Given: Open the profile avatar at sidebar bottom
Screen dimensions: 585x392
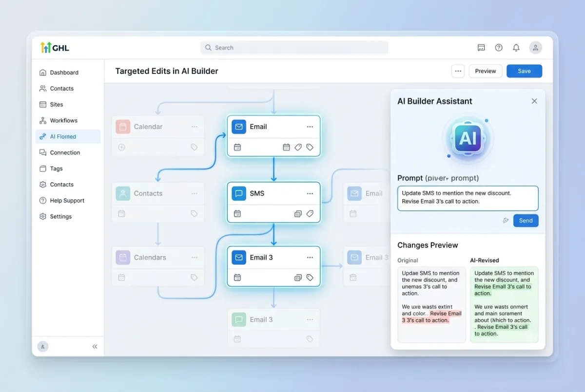Looking at the screenshot, I should (43, 346).
